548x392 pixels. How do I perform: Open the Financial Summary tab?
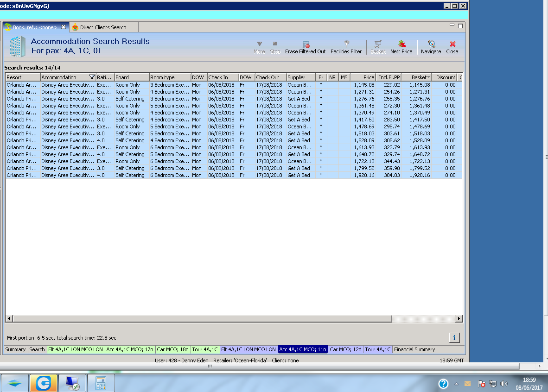tap(414, 349)
